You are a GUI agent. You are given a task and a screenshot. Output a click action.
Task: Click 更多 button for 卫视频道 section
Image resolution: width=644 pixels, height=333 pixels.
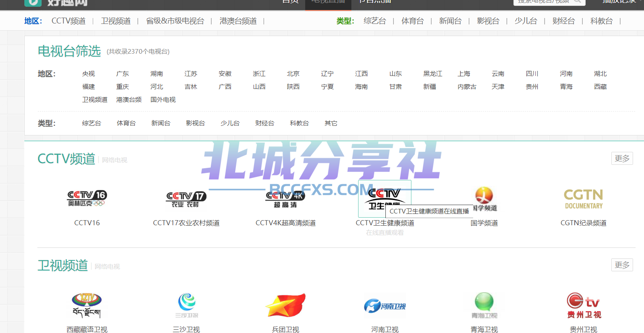pos(622,265)
